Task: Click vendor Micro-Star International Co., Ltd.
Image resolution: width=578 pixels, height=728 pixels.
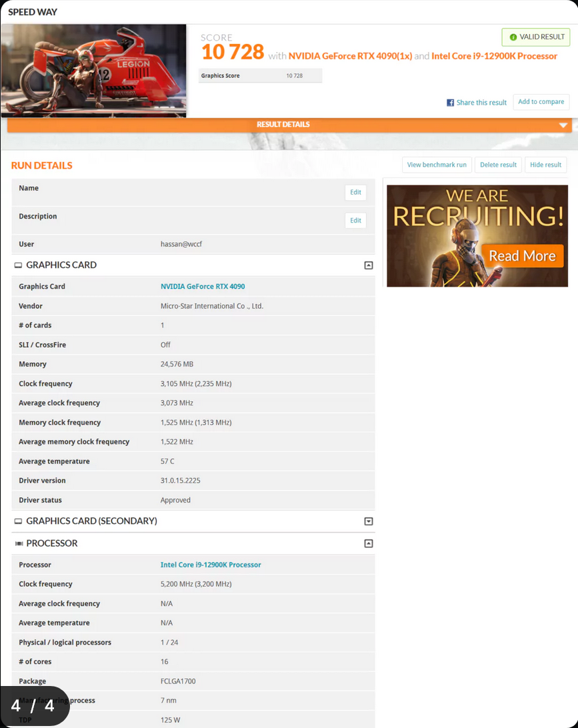Action: point(212,306)
